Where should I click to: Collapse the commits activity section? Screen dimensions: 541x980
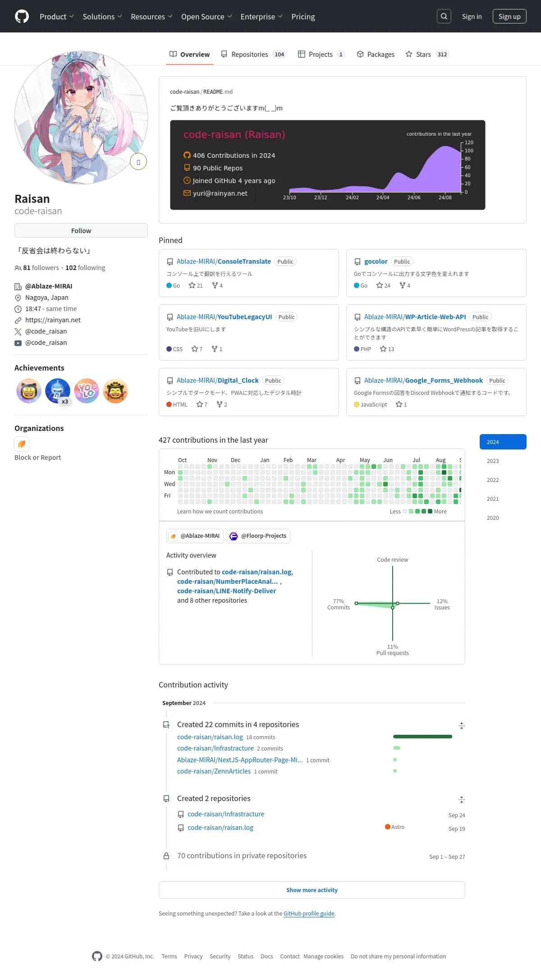(461, 726)
